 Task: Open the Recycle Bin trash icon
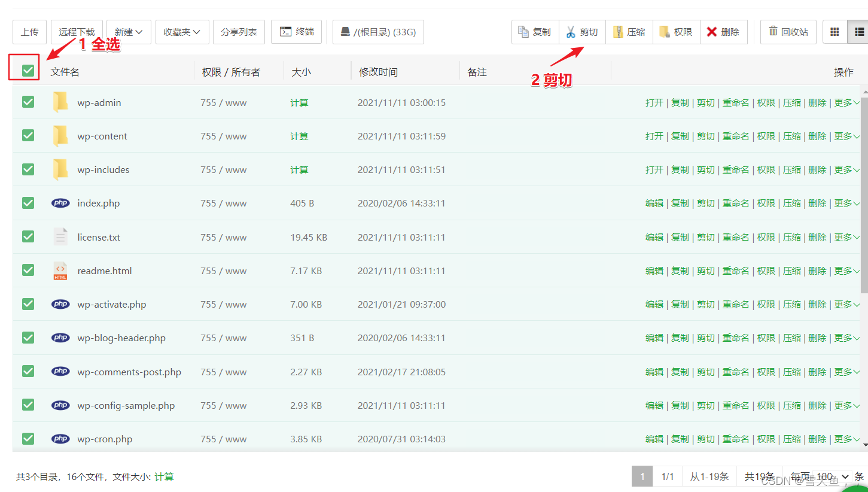pos(773,31)
